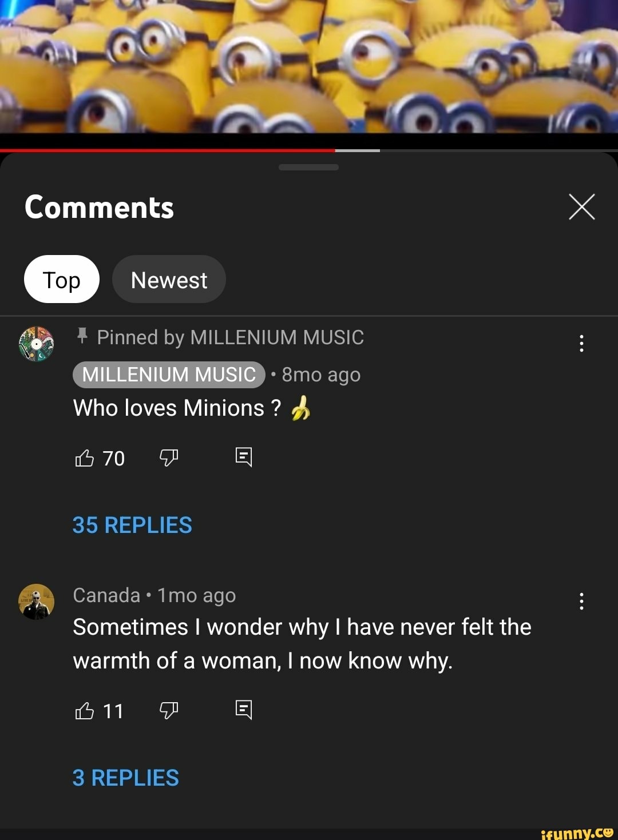This screenshot has width=618, height=840.
Task: Reply to the pinned Minions comment
Action: (x=244, y=457)
